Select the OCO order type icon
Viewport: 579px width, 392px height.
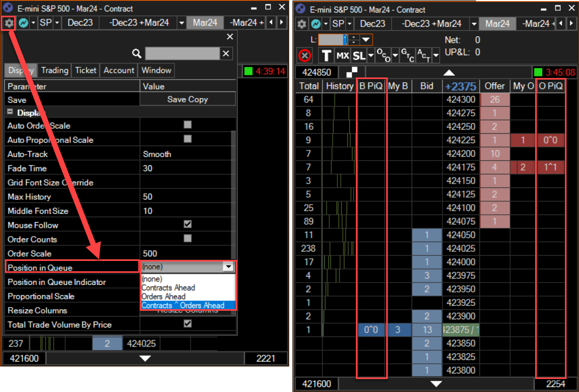point(384,55)
